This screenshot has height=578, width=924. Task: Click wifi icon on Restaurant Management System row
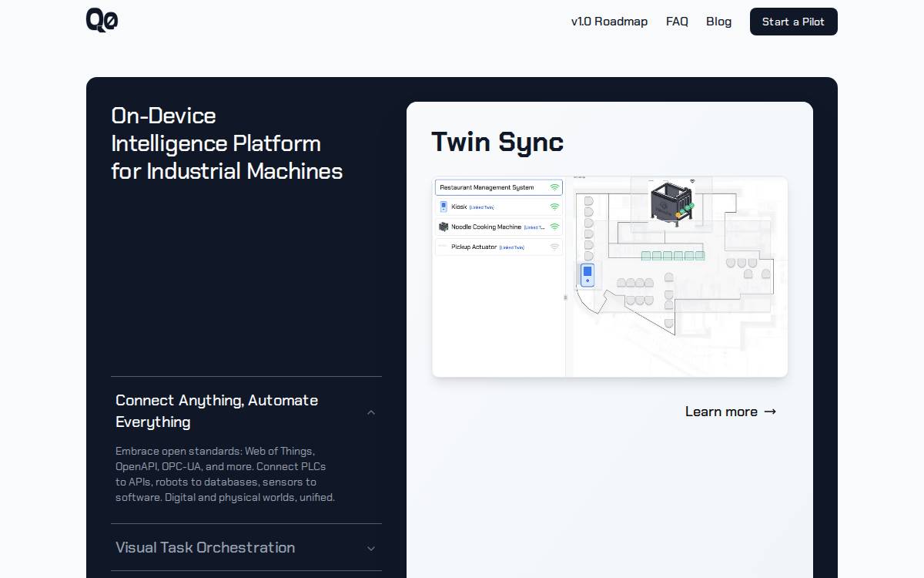554,187
